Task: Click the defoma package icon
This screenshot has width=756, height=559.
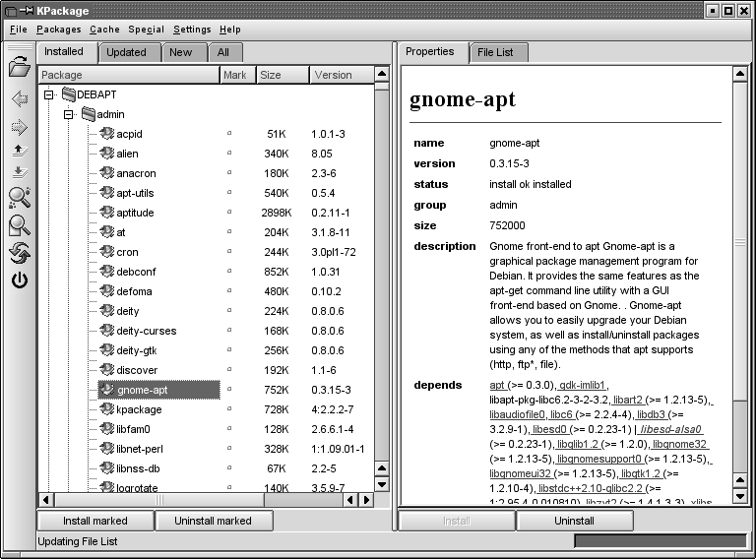Action: tap(106, 290)
